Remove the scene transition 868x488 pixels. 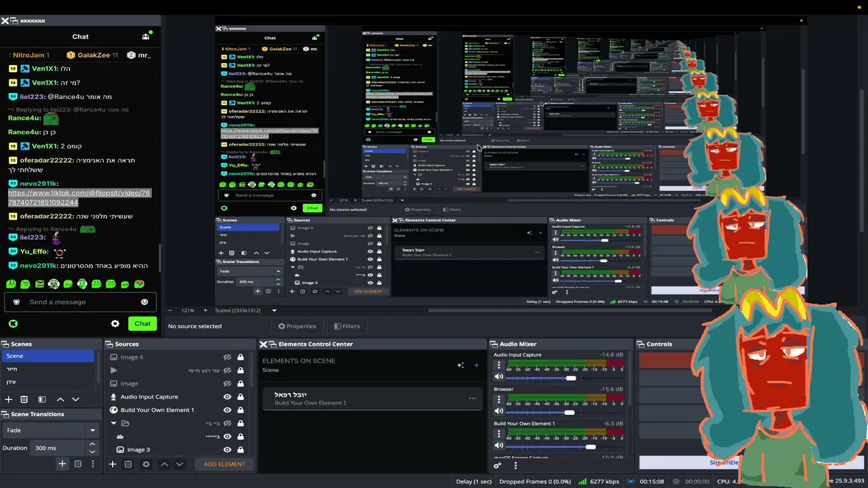pos(78,464)
